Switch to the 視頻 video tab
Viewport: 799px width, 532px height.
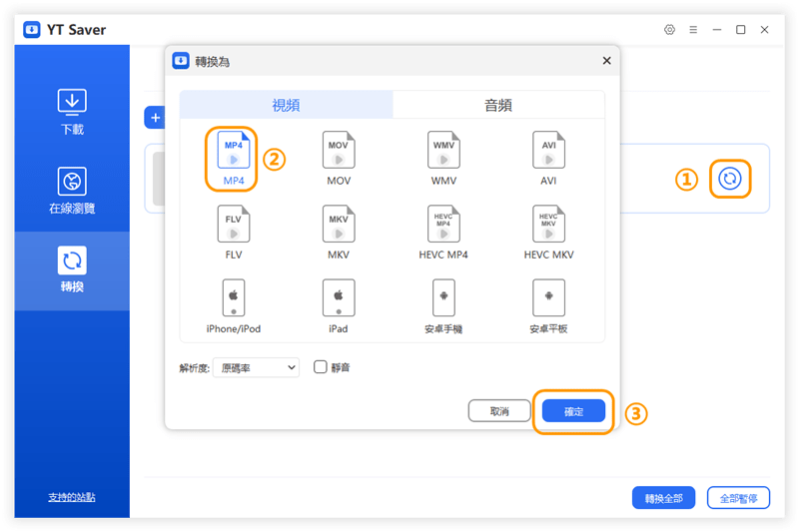pyautogui.click(x=287, y=105)
